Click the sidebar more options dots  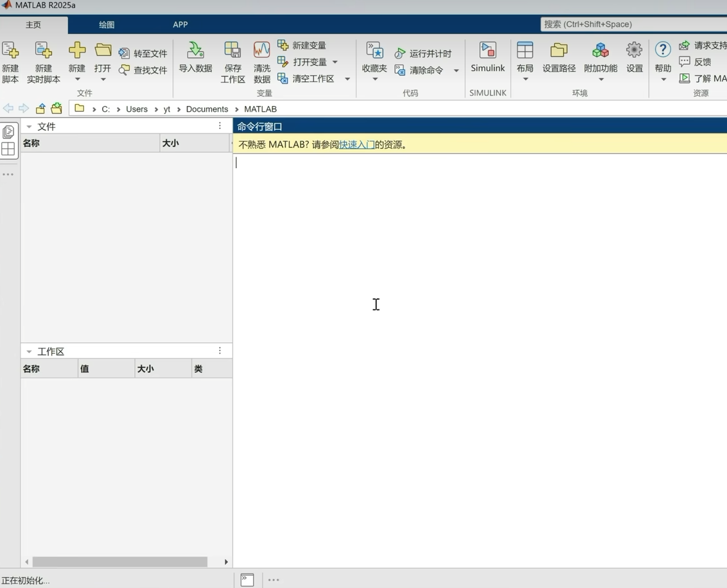point(8,175)
